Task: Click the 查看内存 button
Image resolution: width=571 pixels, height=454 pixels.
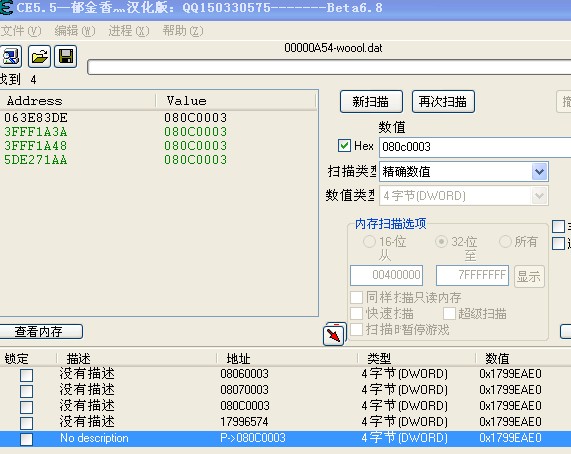Action: [x=40, y=331]
